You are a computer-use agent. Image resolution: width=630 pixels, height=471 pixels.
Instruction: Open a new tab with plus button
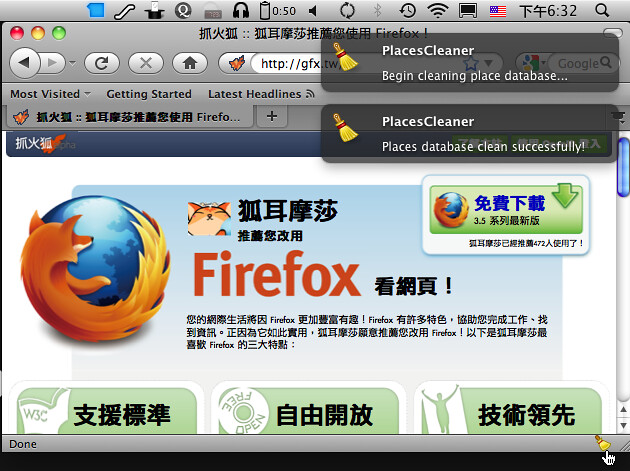tap(270, 117)
